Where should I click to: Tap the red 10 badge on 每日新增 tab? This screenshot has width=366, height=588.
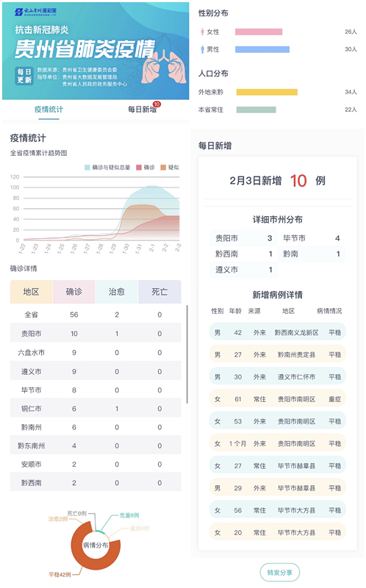[x=157, y=104]
